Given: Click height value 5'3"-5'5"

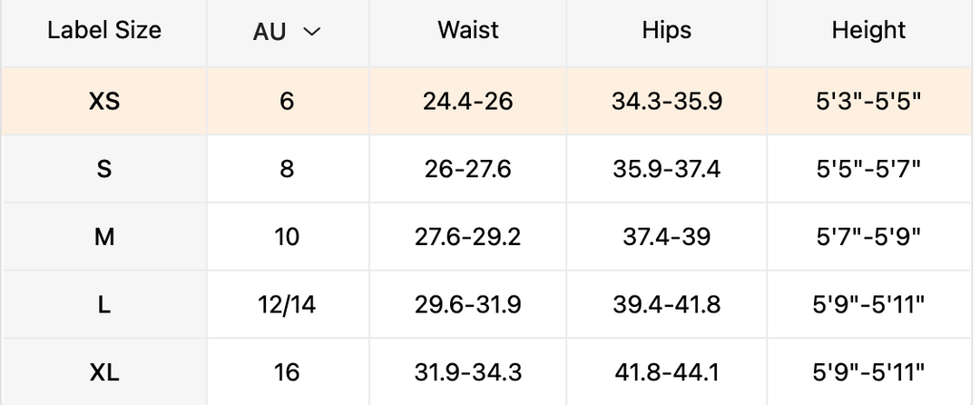Looking at the screenshot, I should click(868, 101).
